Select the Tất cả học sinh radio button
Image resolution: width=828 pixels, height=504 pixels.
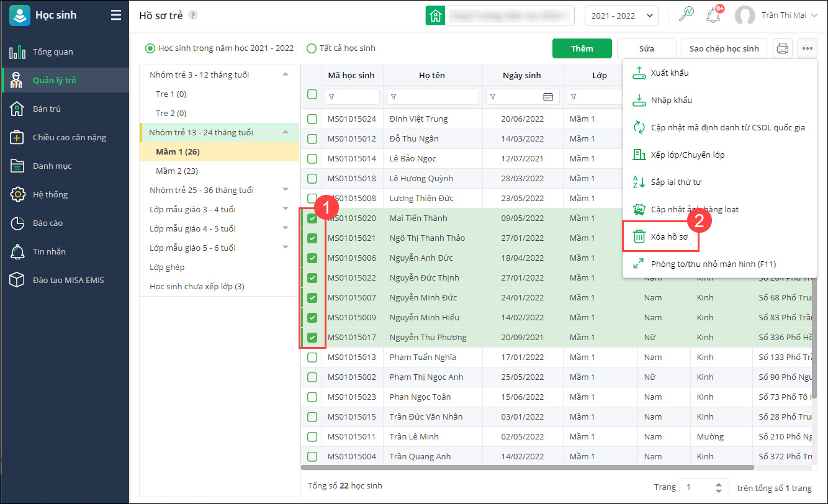click(x=312, y=48)
